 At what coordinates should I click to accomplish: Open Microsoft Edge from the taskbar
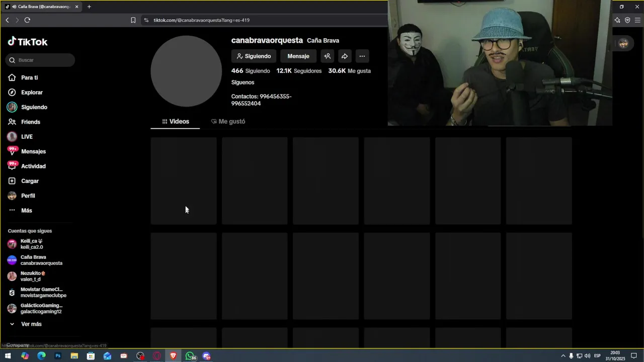41,356
